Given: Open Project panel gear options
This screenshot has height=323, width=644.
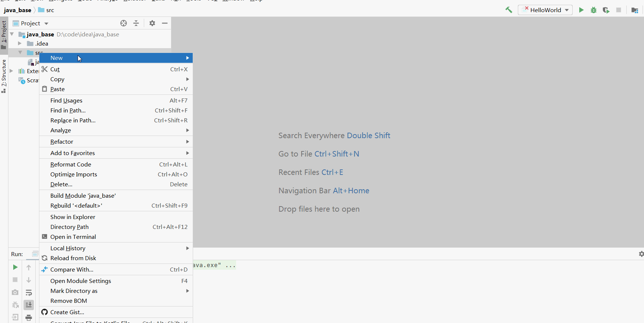Looking at the screenshot, I should (152, 23).
